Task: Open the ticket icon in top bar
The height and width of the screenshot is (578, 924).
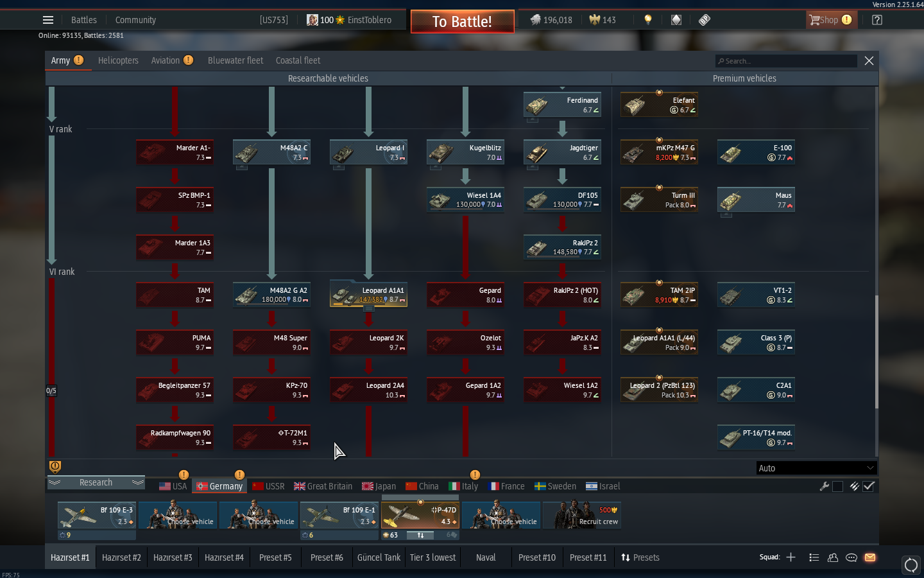Action: [x=705, y=20]
